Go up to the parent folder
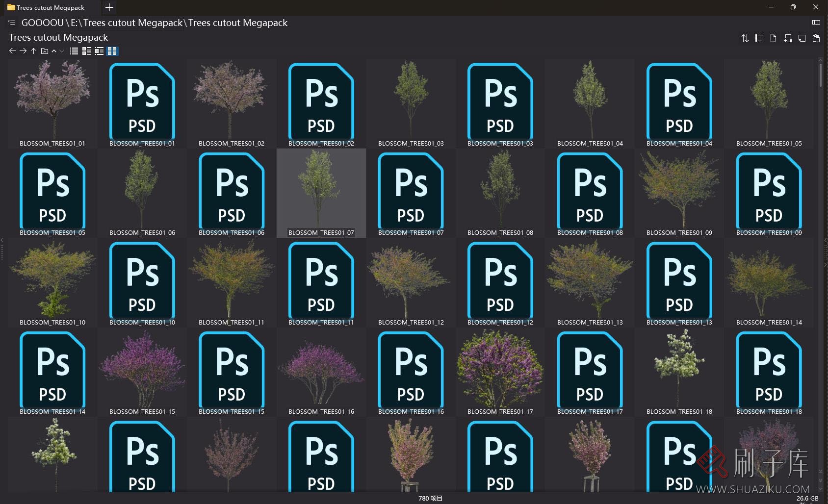The image size is (828, 504). 33,51
